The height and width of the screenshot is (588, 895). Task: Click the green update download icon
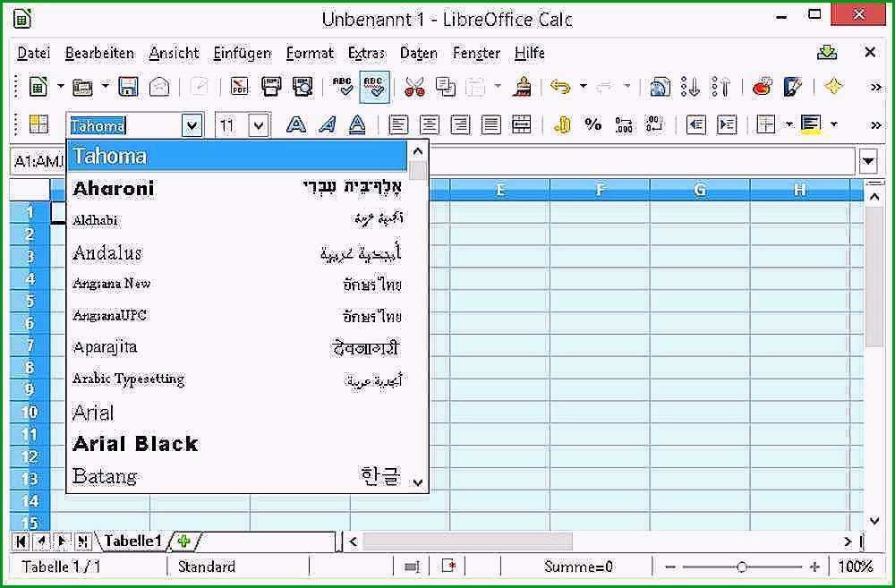click(827, 53)
